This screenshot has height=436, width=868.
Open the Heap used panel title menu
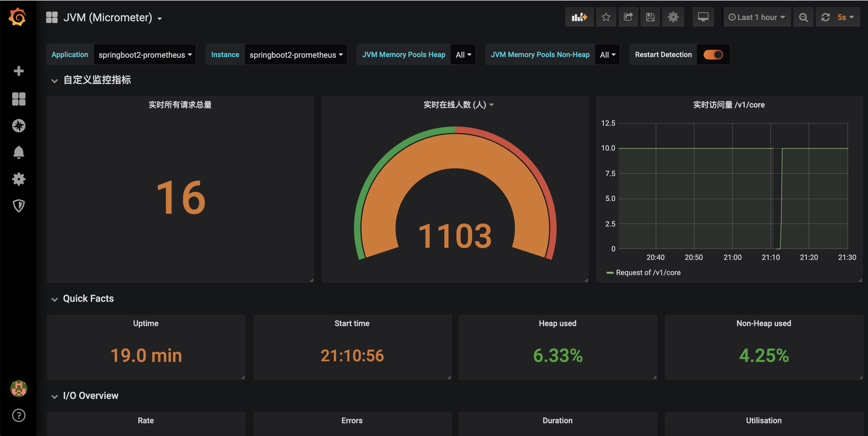pyautogui.click(x=558, y=323)
